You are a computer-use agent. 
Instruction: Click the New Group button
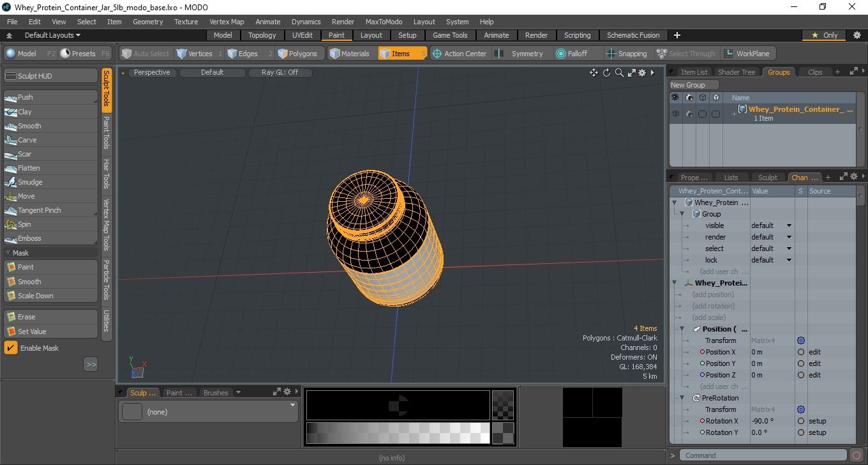694,85
